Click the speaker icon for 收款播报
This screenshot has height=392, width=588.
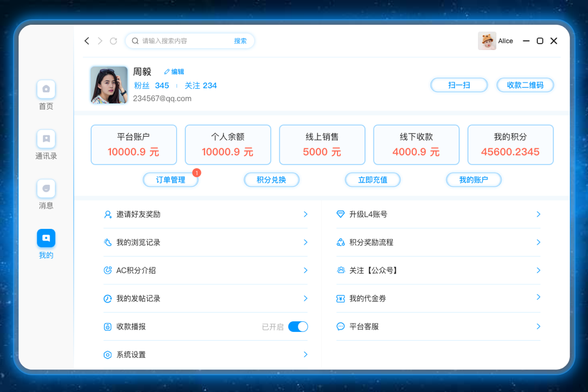108,327
